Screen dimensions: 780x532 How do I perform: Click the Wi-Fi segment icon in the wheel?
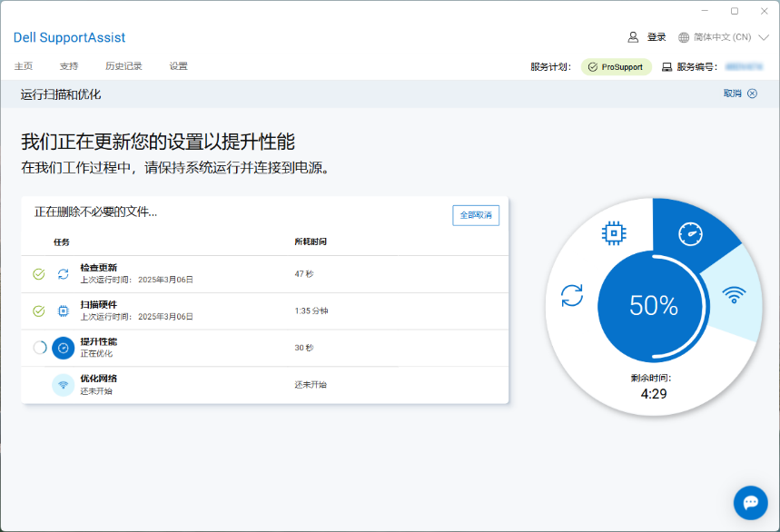coord(734,295)
